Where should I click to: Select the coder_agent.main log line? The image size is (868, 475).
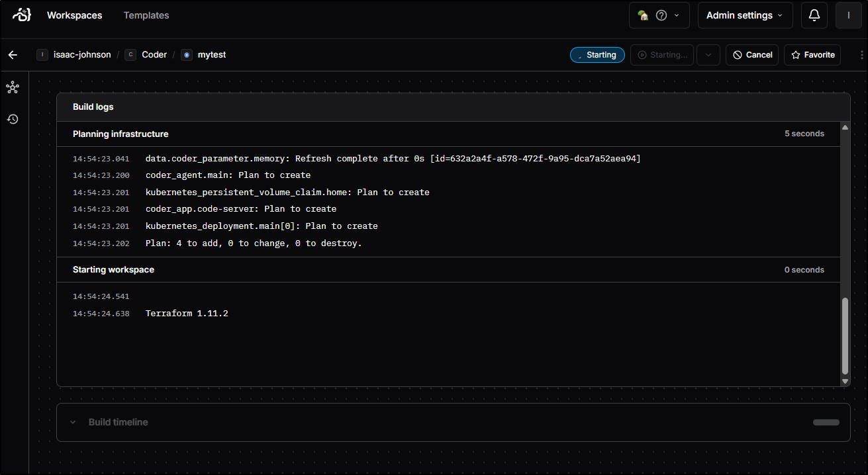[228, 175]
